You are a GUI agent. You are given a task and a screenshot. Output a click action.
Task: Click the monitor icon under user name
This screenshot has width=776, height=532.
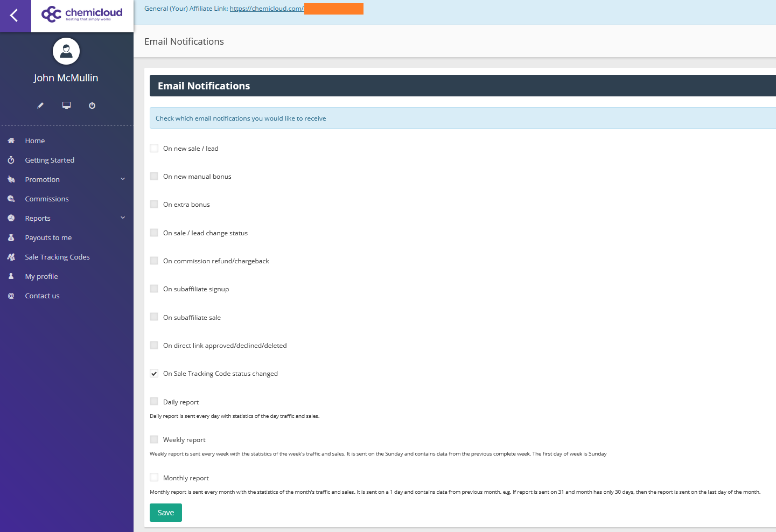pyautogui.click(x=66, y=106)
